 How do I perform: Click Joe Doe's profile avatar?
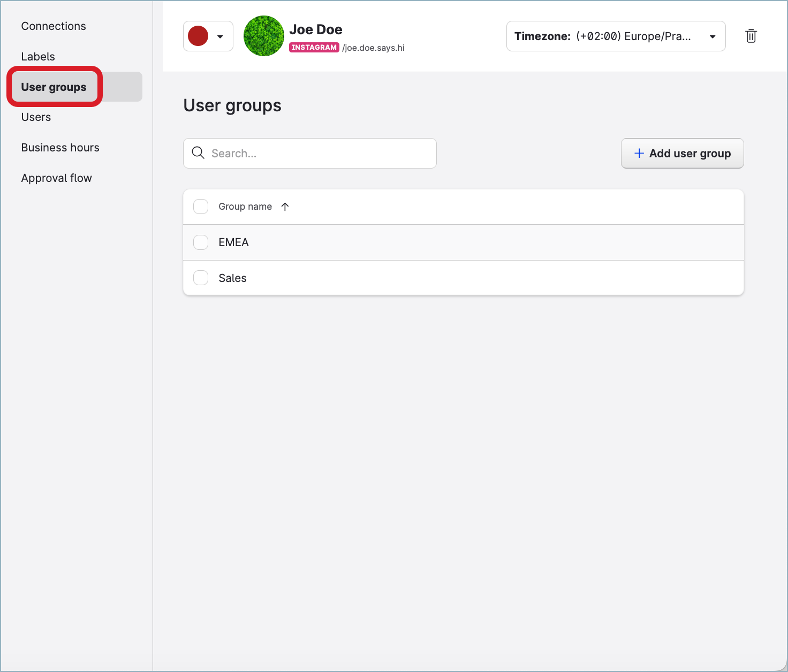click(x=263, y=36)
